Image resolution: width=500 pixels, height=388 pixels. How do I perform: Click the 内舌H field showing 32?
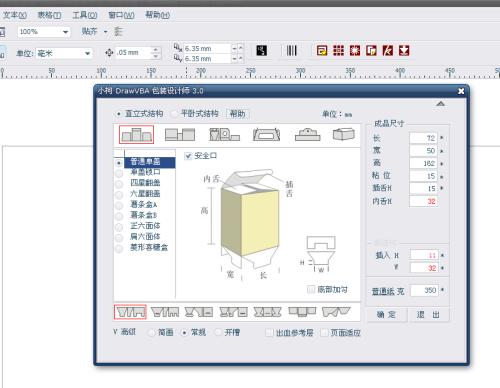[424, 201]
